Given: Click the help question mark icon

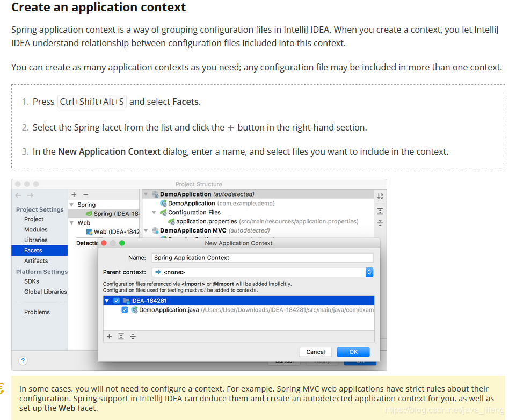Looking at the screenshot, I should 23,360.
